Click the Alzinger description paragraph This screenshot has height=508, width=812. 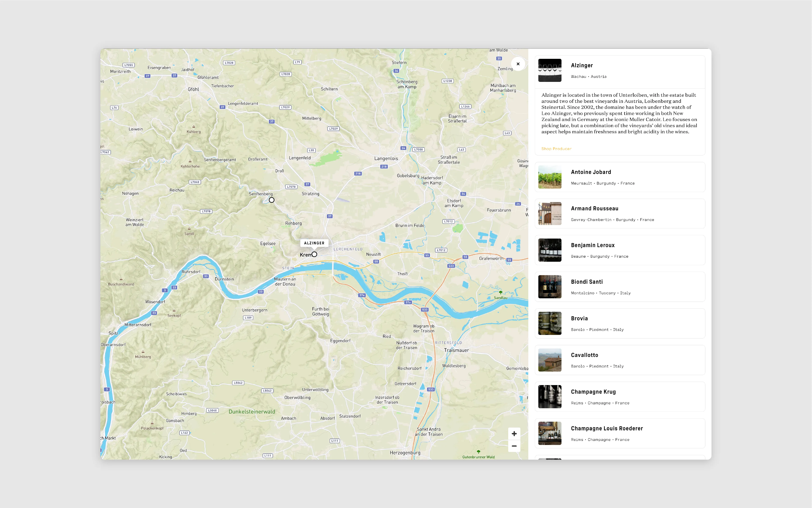pyautogui.click(x=619, y=113)
